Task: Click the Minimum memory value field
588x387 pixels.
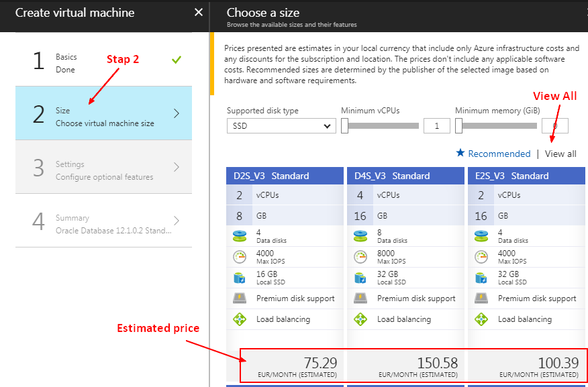Action: (555, 126)
